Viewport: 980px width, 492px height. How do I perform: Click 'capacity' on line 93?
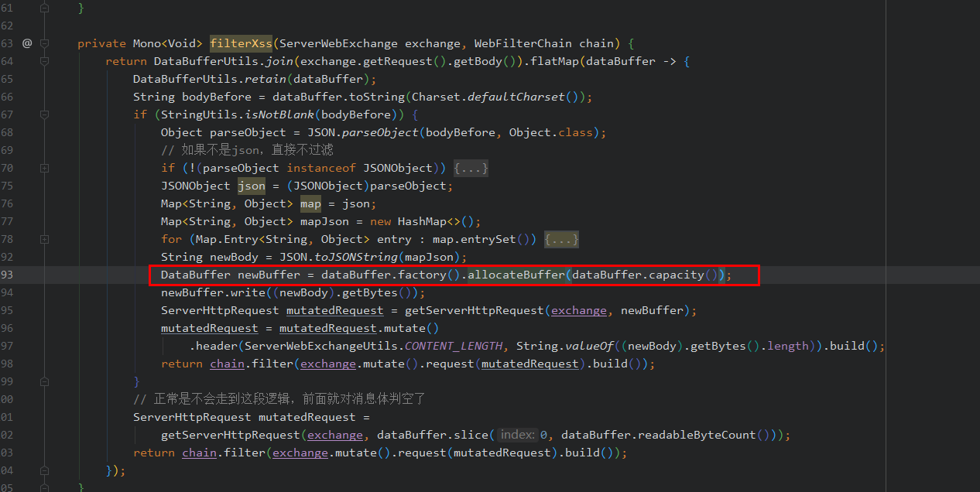pos(677,275)
